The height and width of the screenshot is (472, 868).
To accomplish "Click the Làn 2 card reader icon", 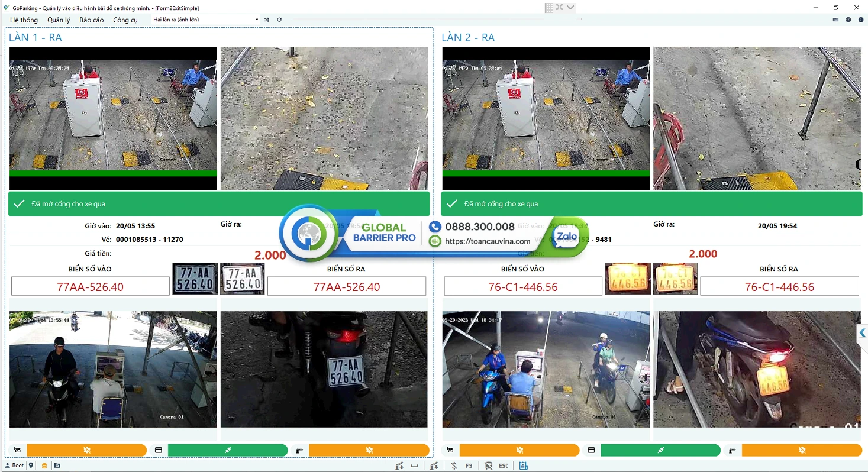I will pyautogui.click(x=591, y=451).
